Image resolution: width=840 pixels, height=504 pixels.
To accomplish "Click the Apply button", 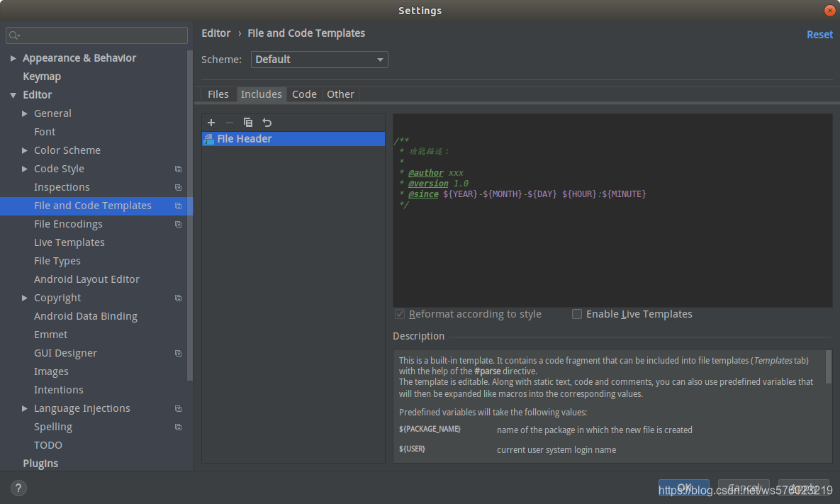I will point(804,488).
